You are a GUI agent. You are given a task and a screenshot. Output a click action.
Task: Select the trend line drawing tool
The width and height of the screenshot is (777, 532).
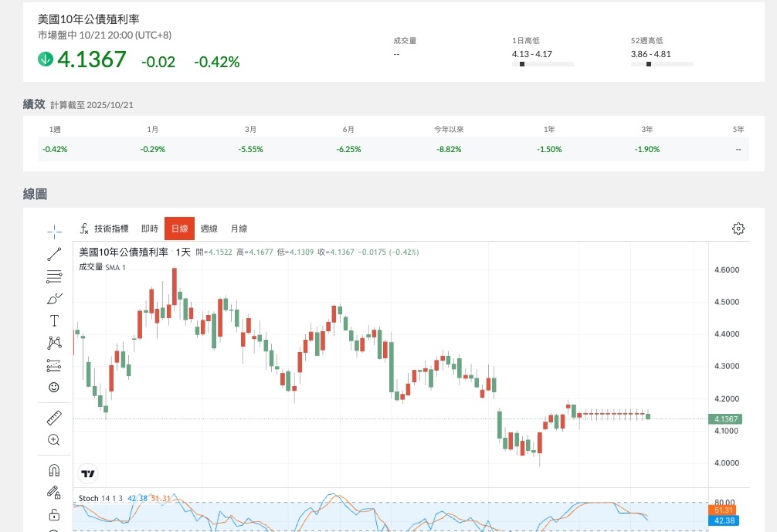tap(54, 253)
